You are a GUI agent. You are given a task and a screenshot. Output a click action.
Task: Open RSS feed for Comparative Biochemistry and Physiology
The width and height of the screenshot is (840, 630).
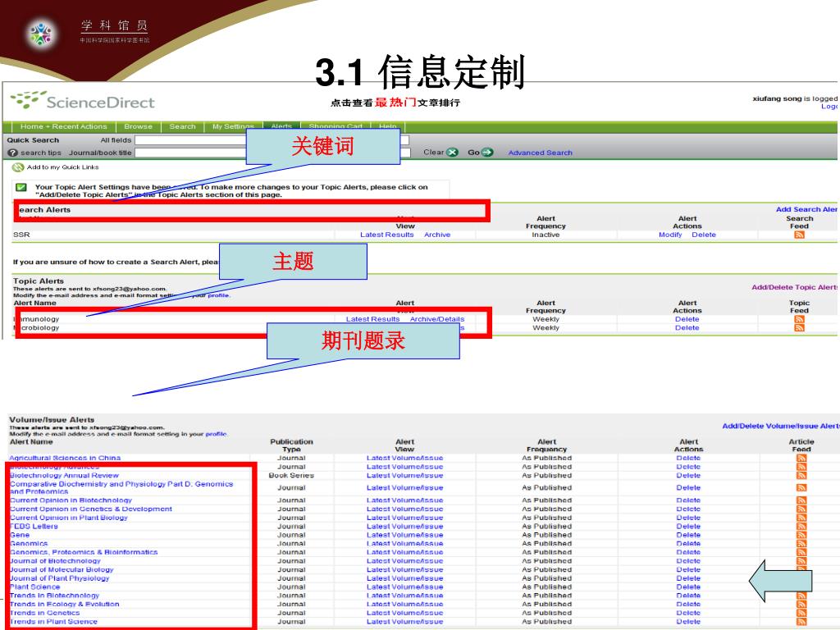[x=801, y=487]
